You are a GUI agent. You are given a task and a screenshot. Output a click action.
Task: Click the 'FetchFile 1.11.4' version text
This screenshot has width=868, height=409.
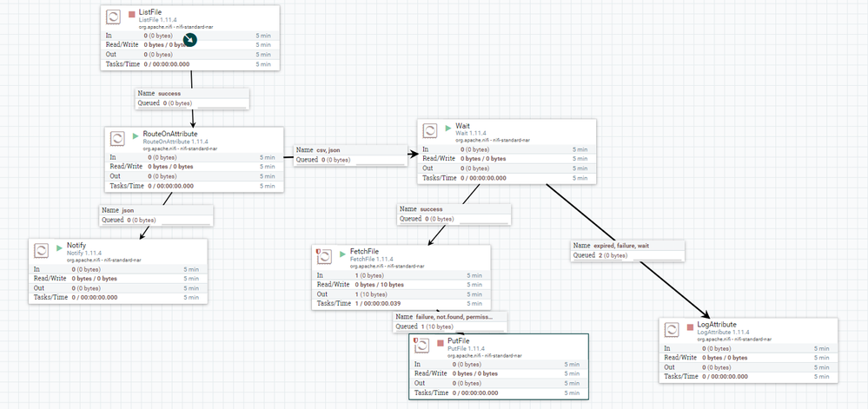pos(372,259)
